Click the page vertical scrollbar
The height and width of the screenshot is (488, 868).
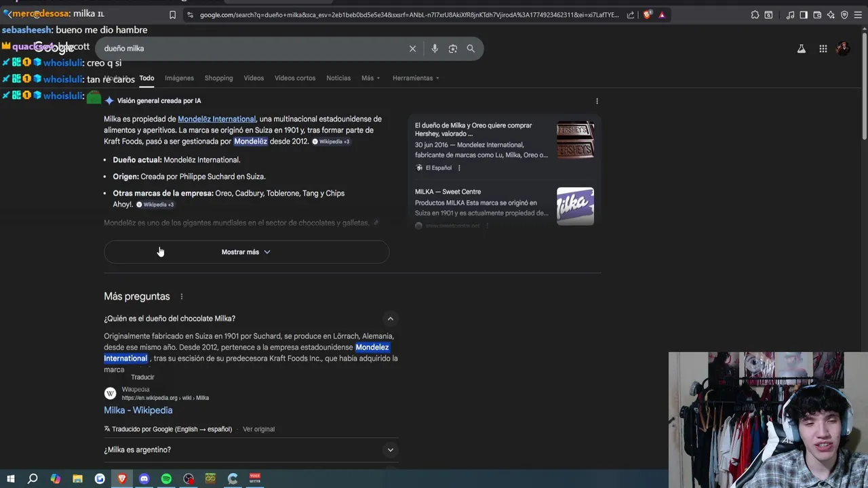(x=863, y=85)
